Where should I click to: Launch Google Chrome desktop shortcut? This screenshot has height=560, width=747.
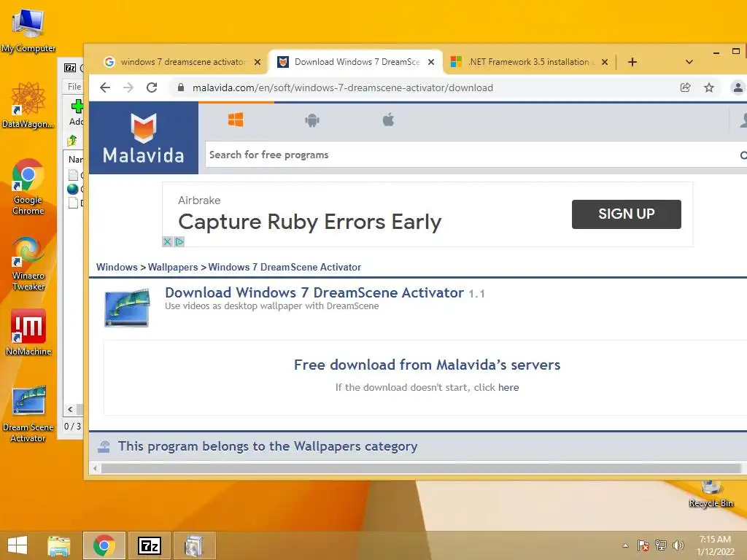(28, 187)
